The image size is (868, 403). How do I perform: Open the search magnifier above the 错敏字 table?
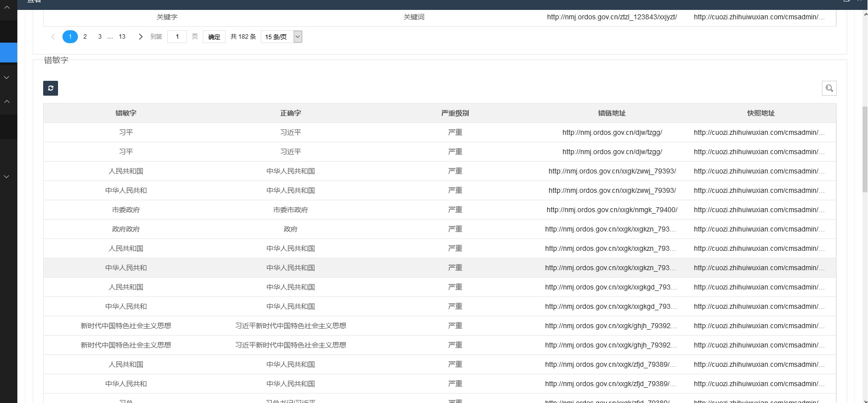[x=829, y=88]
